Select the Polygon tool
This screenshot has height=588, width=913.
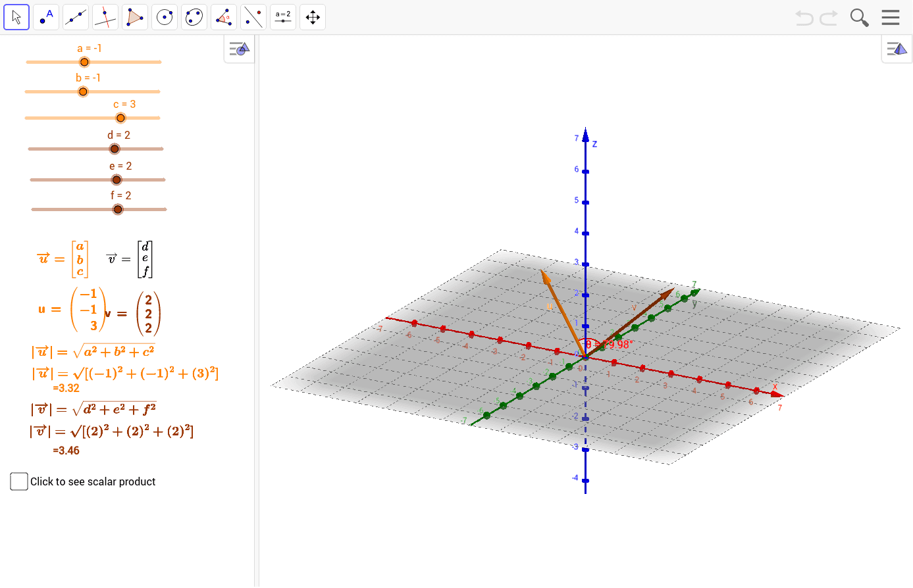135,17
